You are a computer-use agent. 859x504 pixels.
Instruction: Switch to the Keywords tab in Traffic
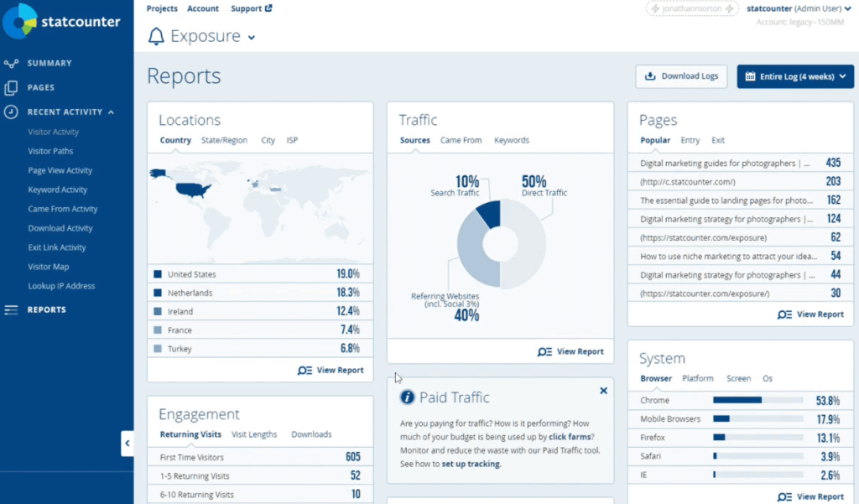tap(512, 140)
